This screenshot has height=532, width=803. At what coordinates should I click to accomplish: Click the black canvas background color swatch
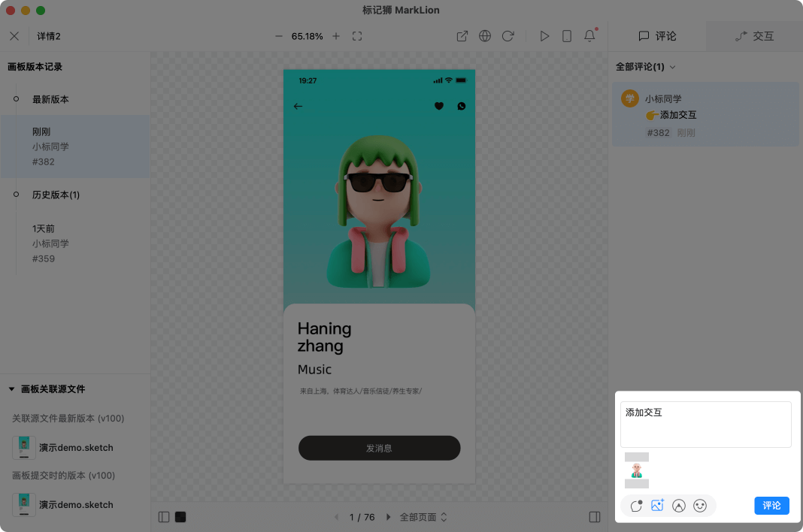tap(180, 517)
